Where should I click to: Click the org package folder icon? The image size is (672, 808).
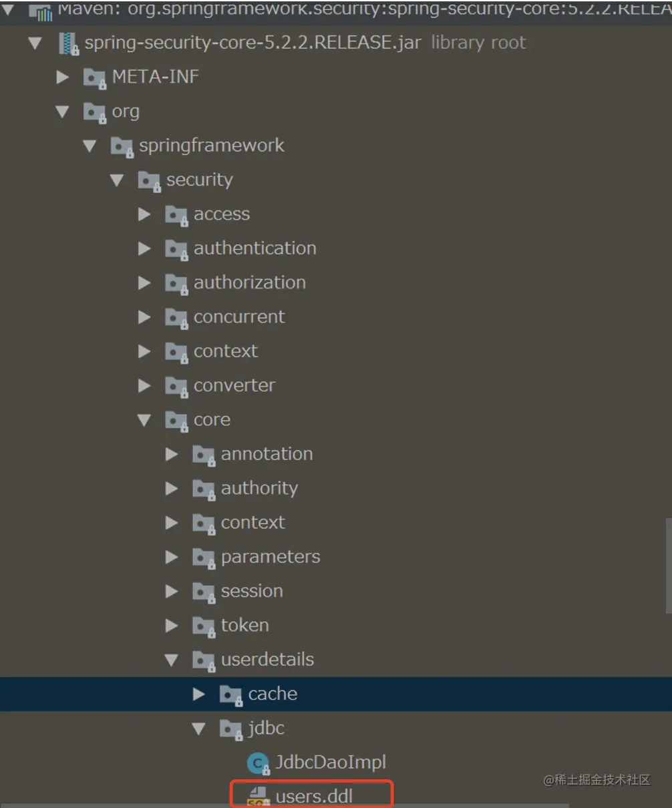(x=94, y=112)
